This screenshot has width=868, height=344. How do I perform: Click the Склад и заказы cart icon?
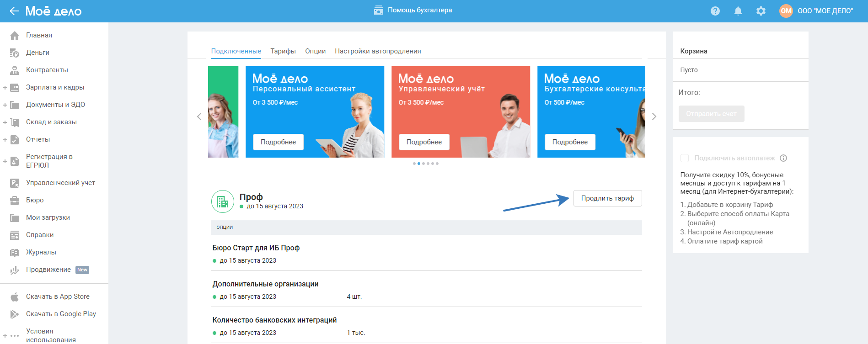click(x=15, y=122)
